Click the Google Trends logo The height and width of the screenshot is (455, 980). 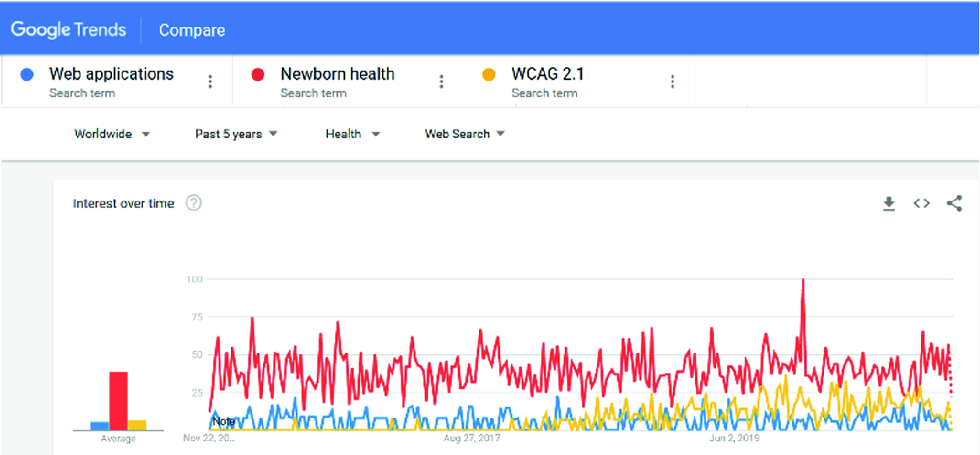point(68,29)
